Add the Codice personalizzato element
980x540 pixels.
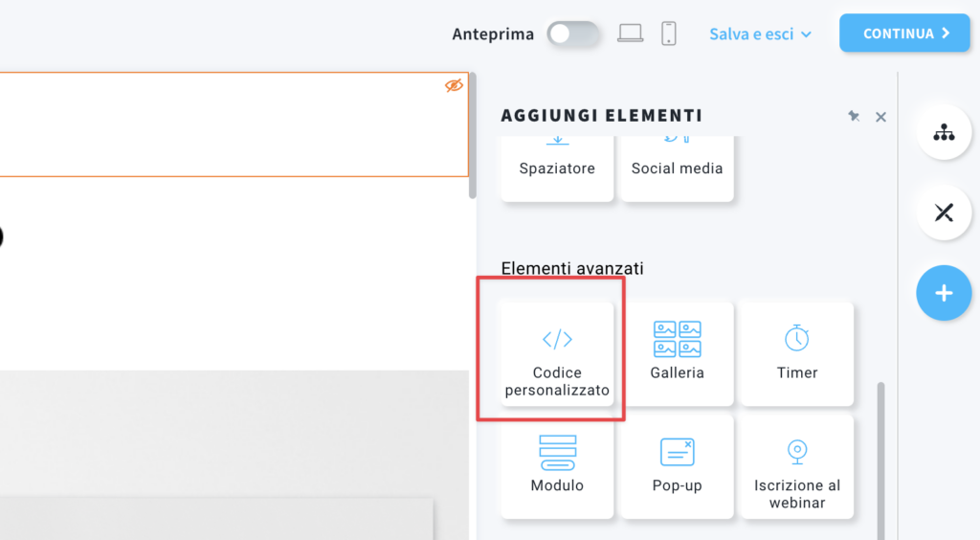(x=557, y=354)
